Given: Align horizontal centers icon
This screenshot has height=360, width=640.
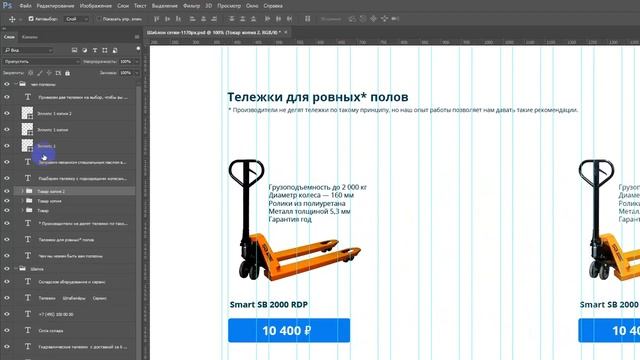Looking at the screenshot, I should pos(203,19).
